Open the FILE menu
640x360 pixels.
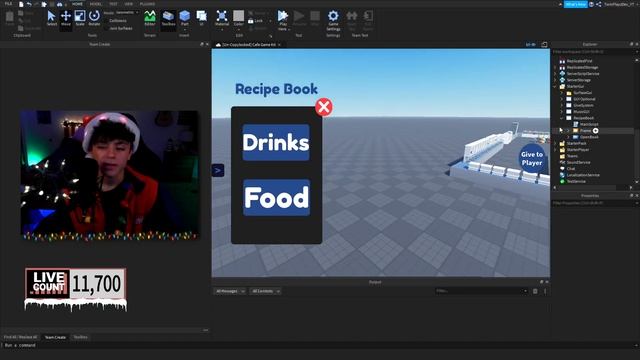pos(8,4)
